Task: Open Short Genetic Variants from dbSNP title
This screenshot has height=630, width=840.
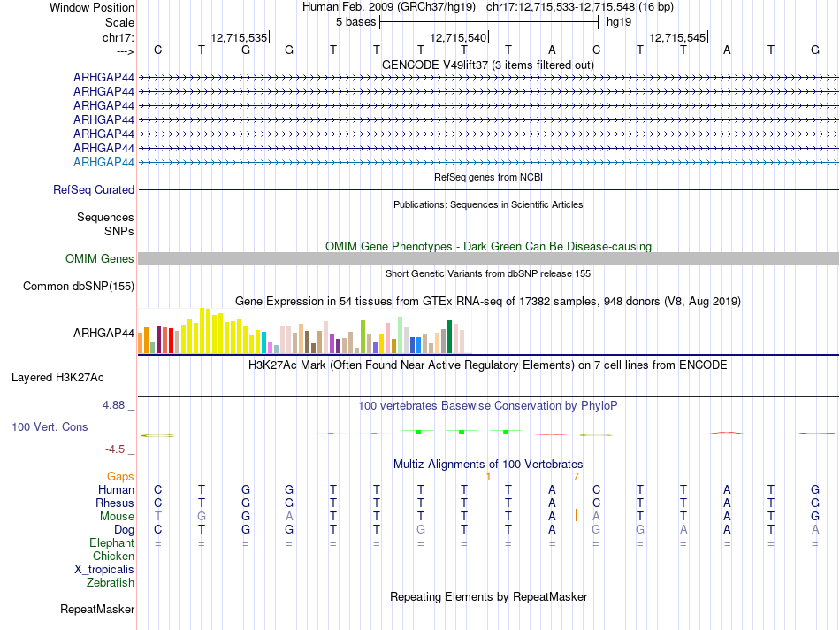Action: point(488,273)
